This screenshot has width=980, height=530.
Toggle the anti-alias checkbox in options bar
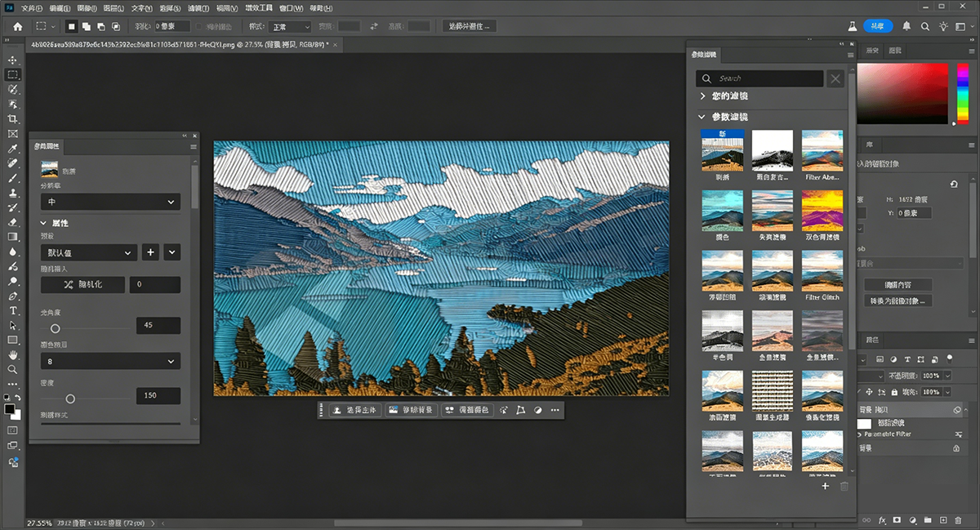click(x=199, y=26)
